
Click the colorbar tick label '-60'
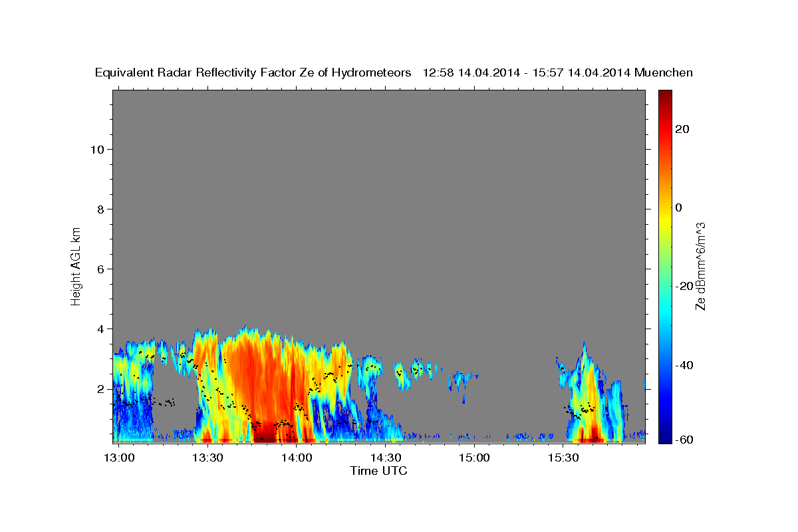683,439
